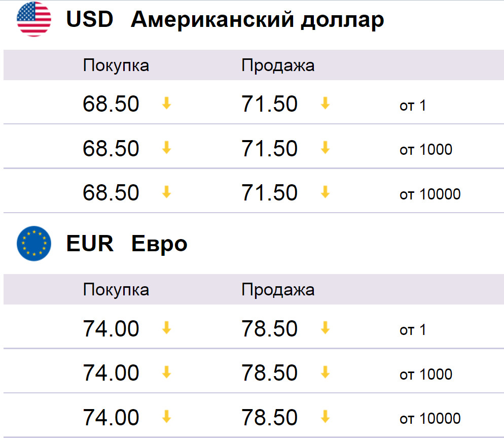Select the USD buy rate 68.50 from 1
This screenshot has width=504, height=438.
click(111, 104)
